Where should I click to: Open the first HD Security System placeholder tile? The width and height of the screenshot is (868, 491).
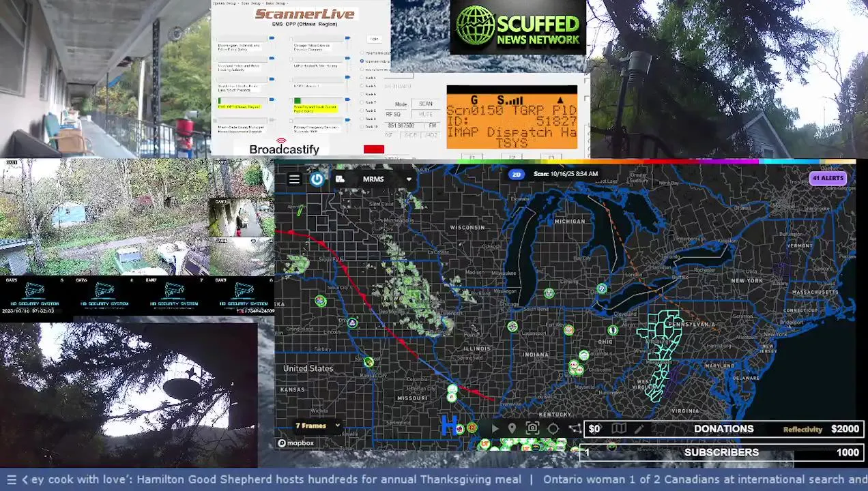34,295
